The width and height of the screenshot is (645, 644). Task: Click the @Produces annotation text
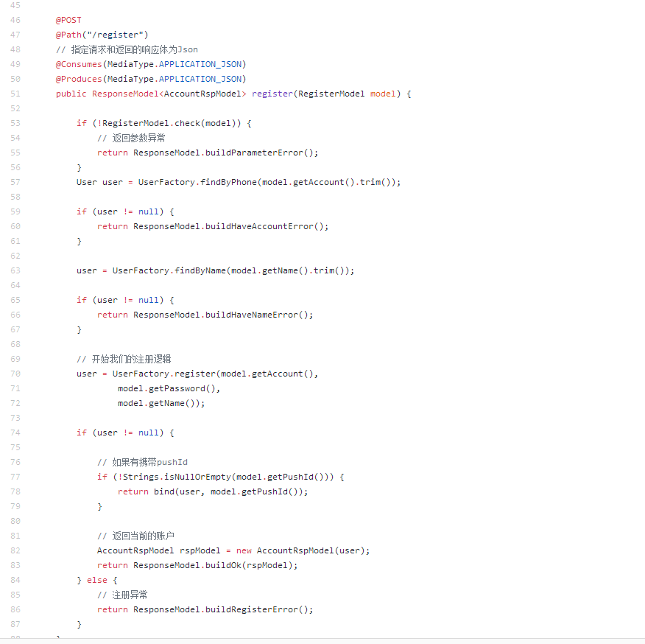(79, 79)
